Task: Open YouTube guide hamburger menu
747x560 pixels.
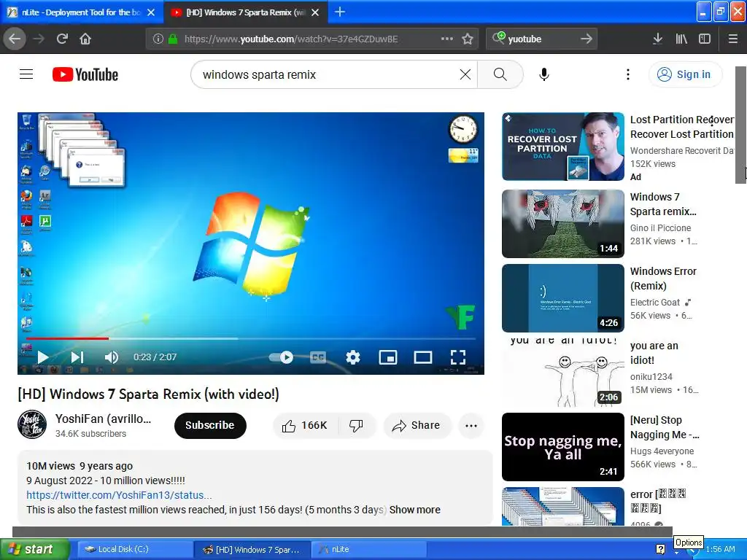Action: pos(26,74)
